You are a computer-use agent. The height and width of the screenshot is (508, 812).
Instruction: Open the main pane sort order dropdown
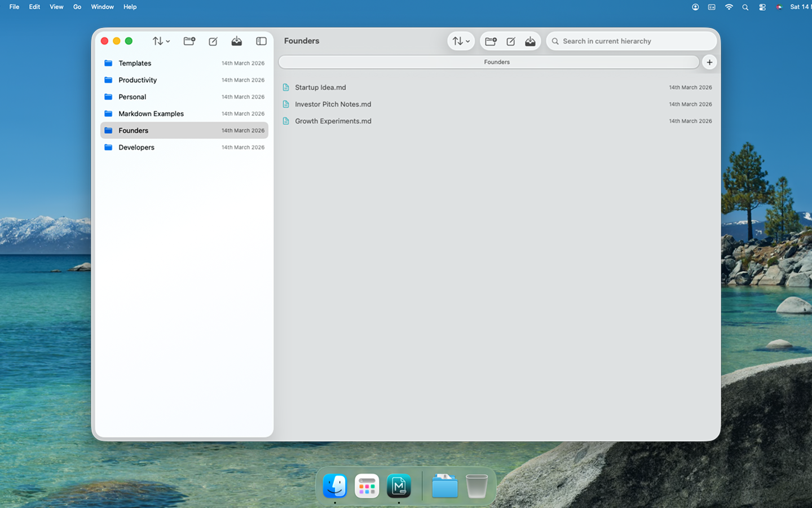461,41
